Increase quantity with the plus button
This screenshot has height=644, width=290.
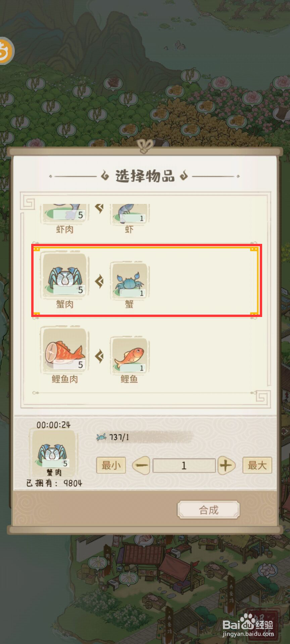click(226, 466)
